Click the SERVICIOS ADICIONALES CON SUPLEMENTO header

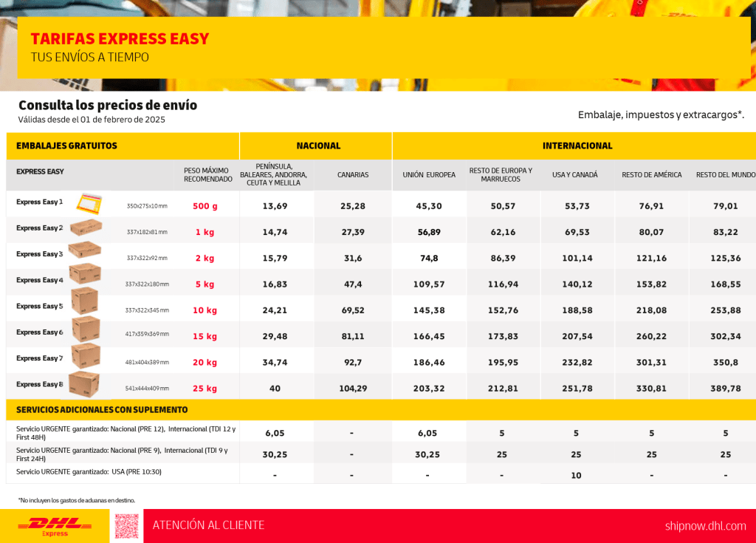(102, 409)
